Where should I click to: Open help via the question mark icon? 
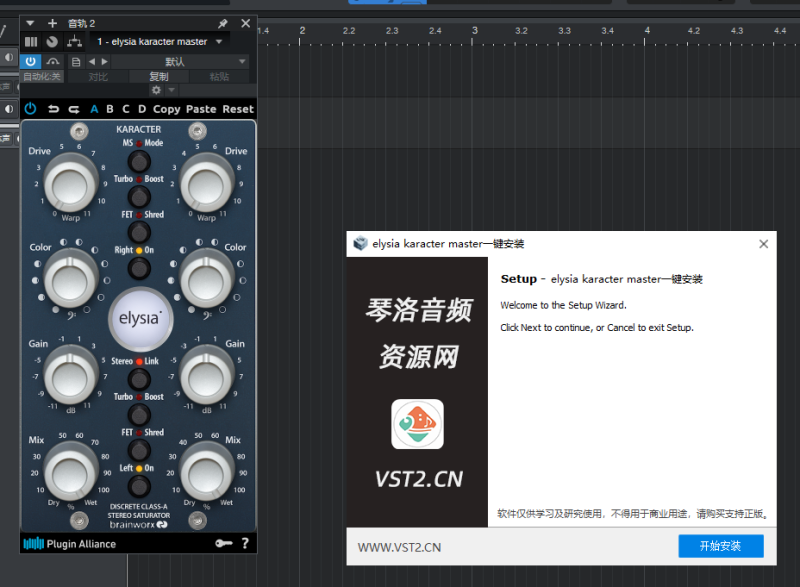coord(246,544)
